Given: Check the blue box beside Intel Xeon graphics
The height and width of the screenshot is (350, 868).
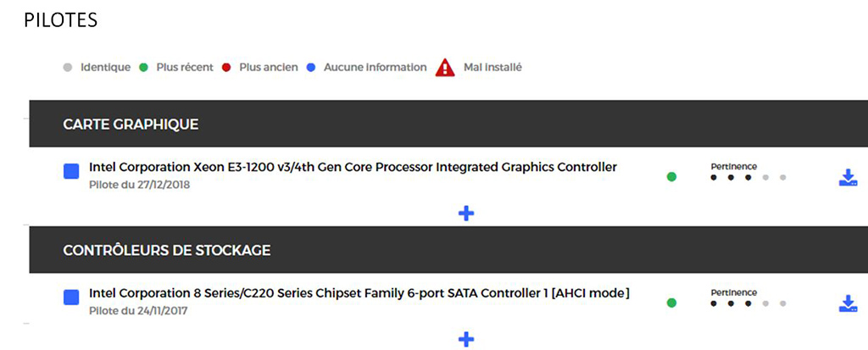Looking at the screenshot, I should tap(71, 172).
